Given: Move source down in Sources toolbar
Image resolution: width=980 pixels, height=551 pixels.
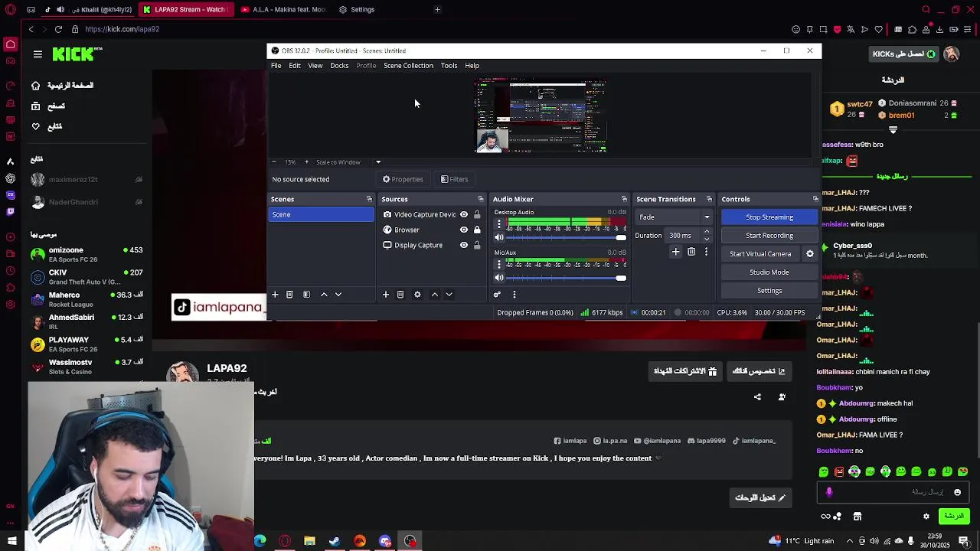Looking at the screenshot, I should click(449, 295).
